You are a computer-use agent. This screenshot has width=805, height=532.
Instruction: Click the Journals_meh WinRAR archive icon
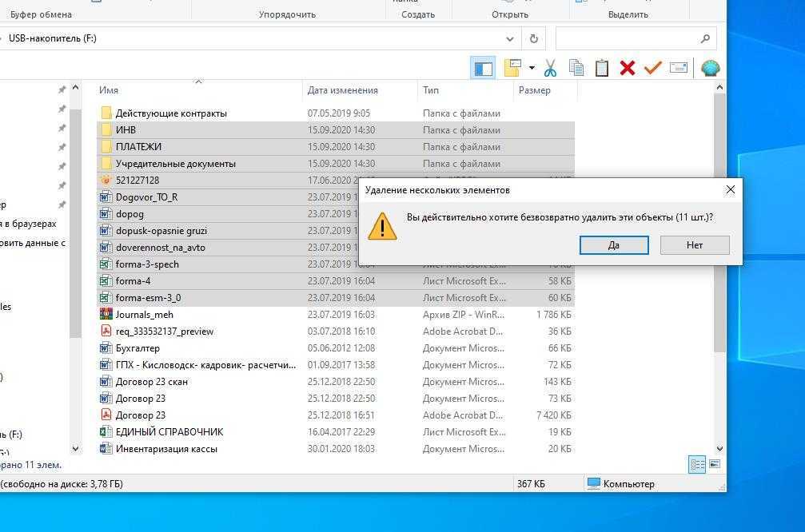pyautogui.click(x=106, y=314)
